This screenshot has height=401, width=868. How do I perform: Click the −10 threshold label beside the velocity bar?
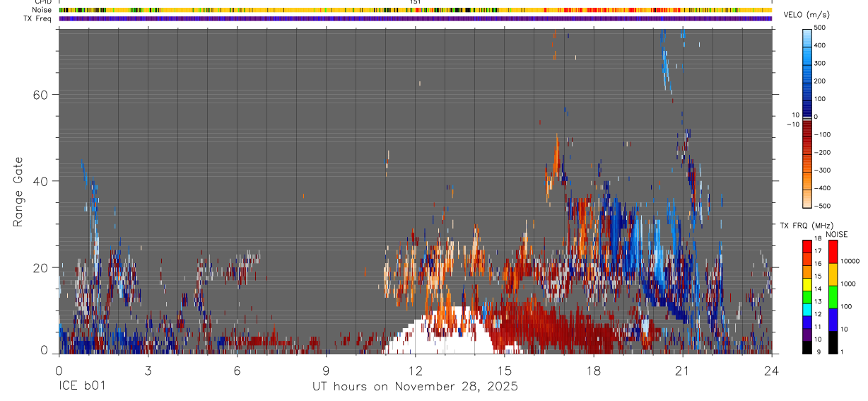792,124
